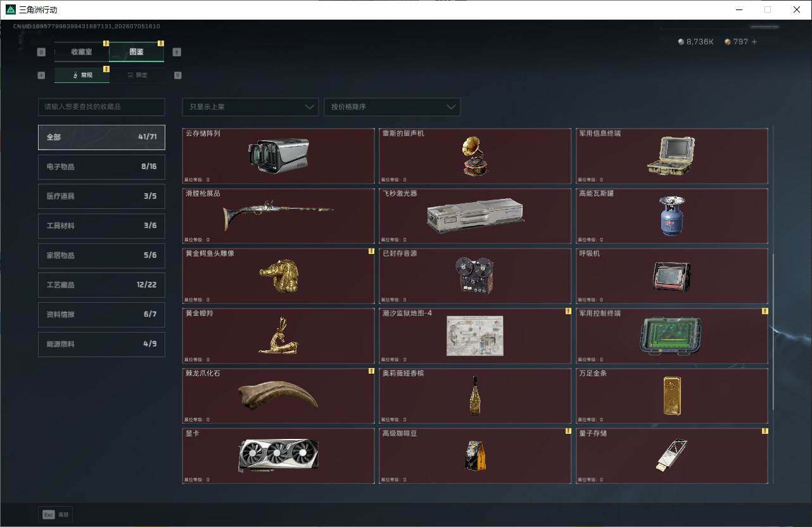The width and height of the screenshot is (812, 527).
Task: Click the 潮汐监狱地图-4 map thumbnail
Action: [x=475, y=336]
